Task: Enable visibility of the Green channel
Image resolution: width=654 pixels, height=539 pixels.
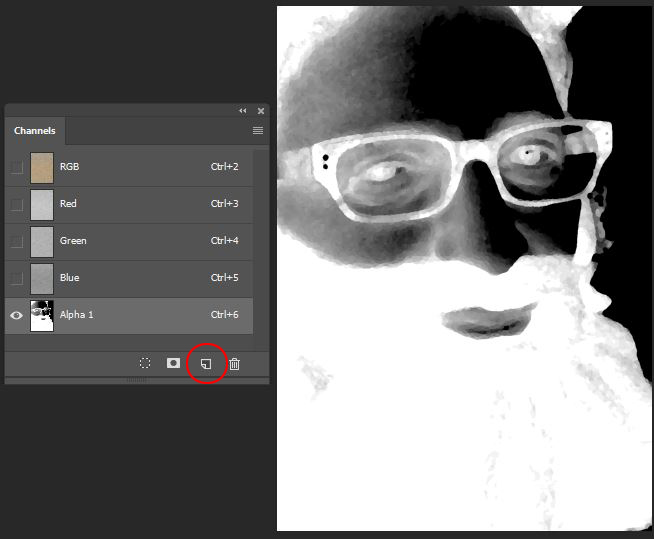Action: [17, 241]
